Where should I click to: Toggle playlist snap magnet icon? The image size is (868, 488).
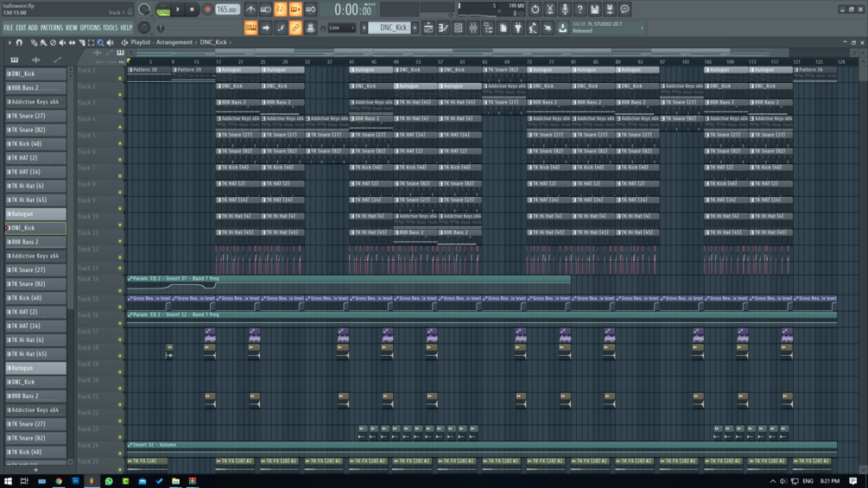click(x=19, y=42)
